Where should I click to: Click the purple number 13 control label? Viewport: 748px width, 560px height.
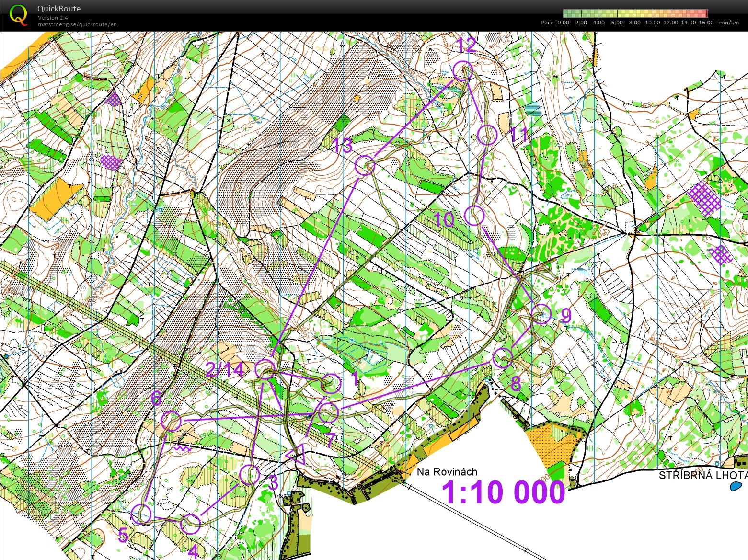tap(343, 146)
